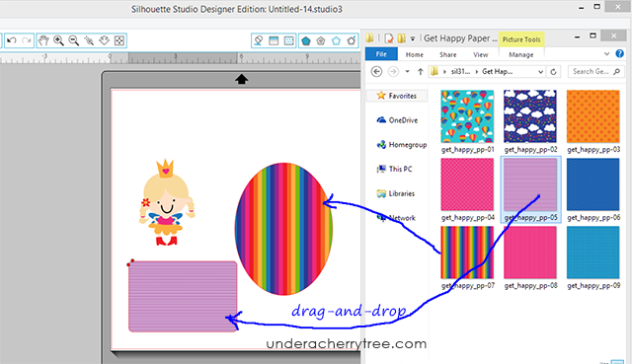Viewport: 632px width, 364px height.
Task: Click the last pentagon icon in the Silhouette toolbar
Action: pos(352,40)
